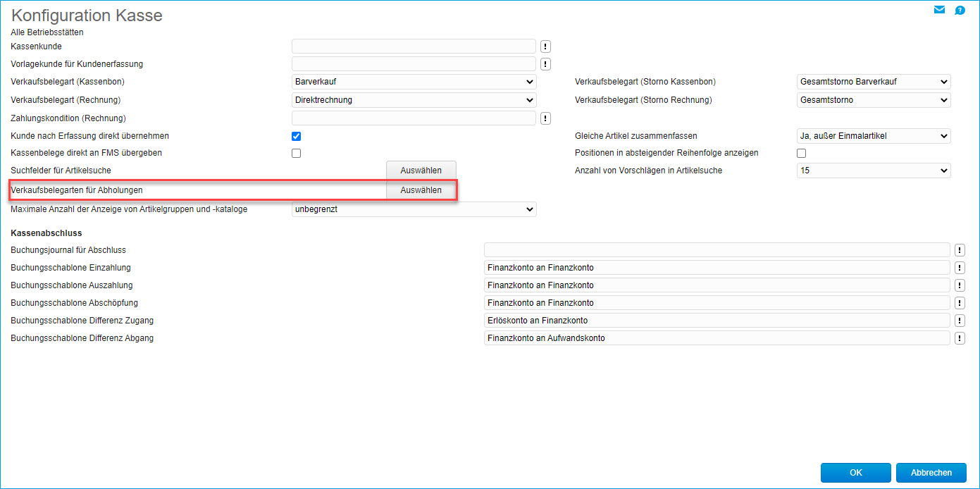
Task: Click the Abbrechen button
Action: coord(931,473)
